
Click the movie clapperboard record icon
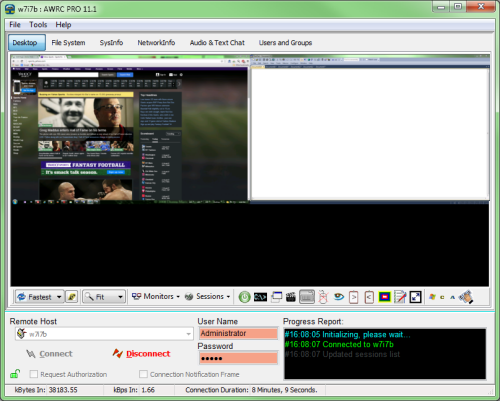(x=291, y=297)
